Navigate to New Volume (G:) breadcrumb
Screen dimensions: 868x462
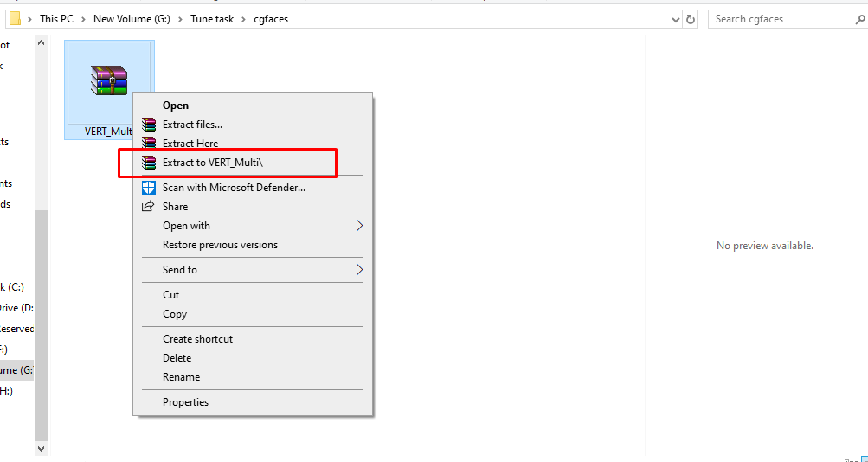(133, 19)
